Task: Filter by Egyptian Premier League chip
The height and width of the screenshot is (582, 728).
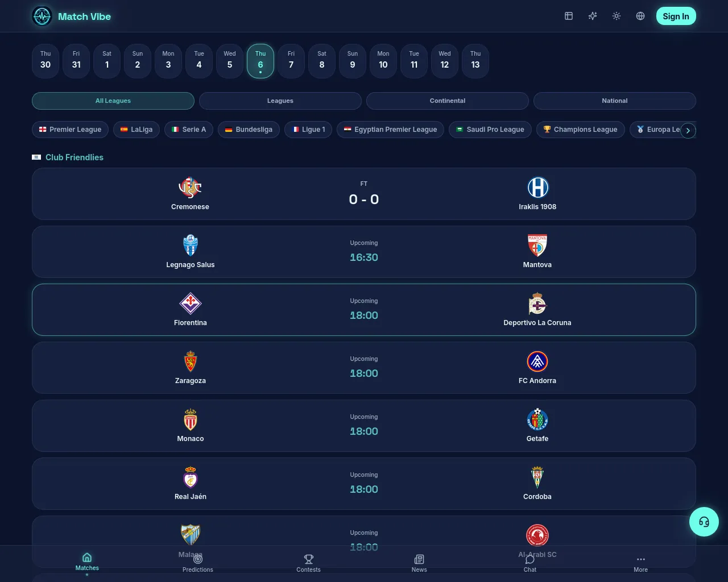Action: pos(390,130)
